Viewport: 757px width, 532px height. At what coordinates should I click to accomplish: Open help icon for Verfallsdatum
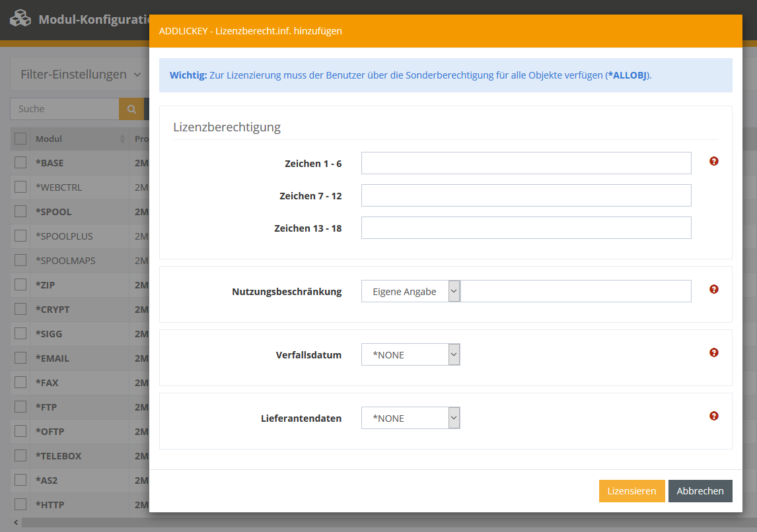coord(714,352)
